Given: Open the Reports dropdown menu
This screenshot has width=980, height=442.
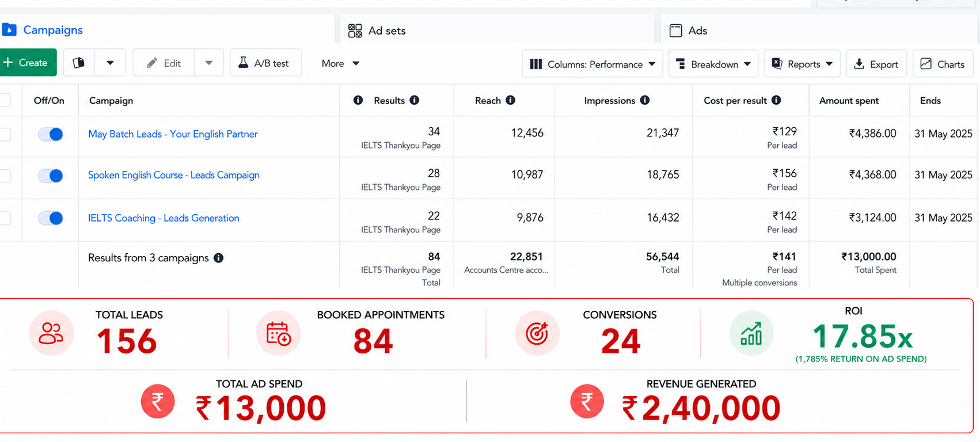Looking at the screenshot, I should pyautogui.click(x=802, y=64).
